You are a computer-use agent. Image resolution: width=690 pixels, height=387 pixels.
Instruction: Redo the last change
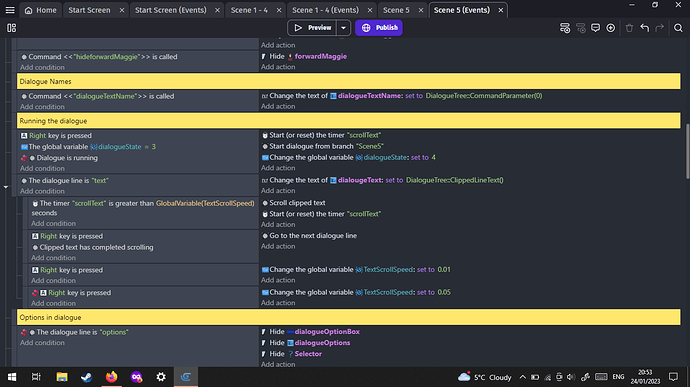659,28
